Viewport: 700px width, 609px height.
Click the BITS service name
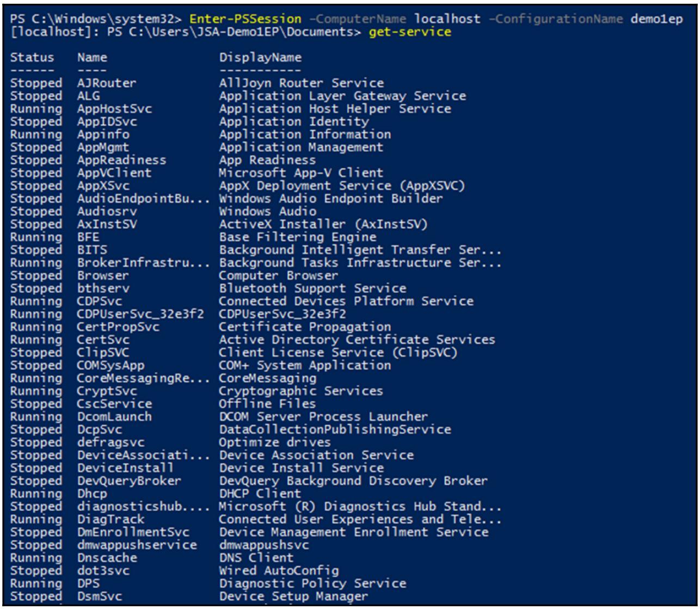[92, 250]
